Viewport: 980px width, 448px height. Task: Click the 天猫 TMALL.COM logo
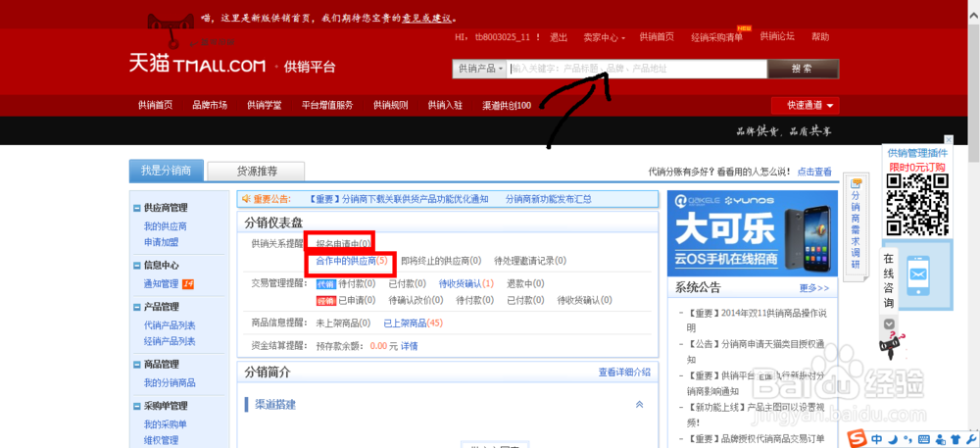[x=198, y=65]
